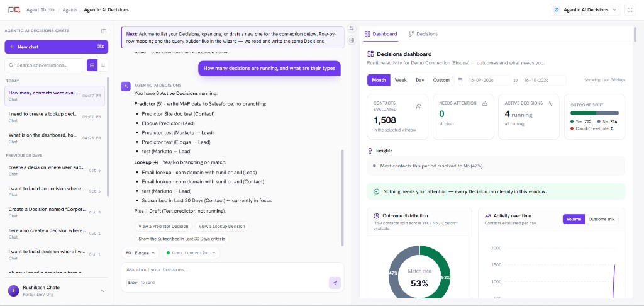Click Show the Subscribed in Last 30 Days criteria
This screenshot has height=306, width=644.
pyautogui.click(x=182, y=239)
